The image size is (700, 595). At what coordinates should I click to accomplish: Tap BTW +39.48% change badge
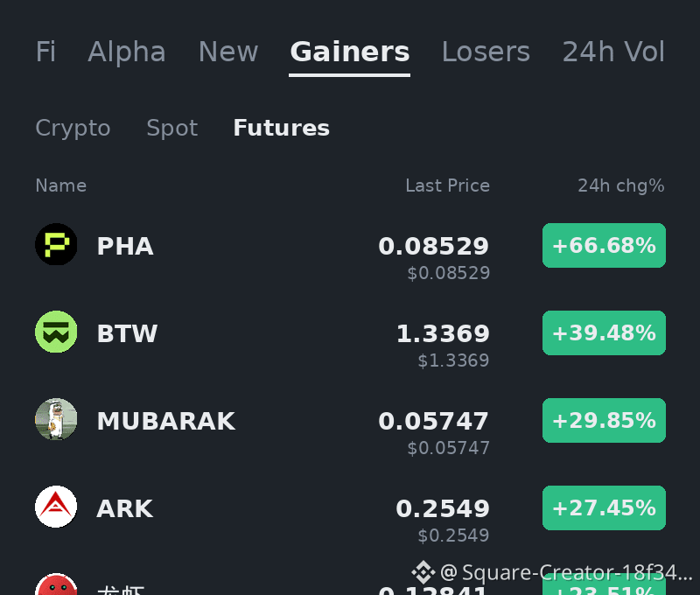point(604,333)
